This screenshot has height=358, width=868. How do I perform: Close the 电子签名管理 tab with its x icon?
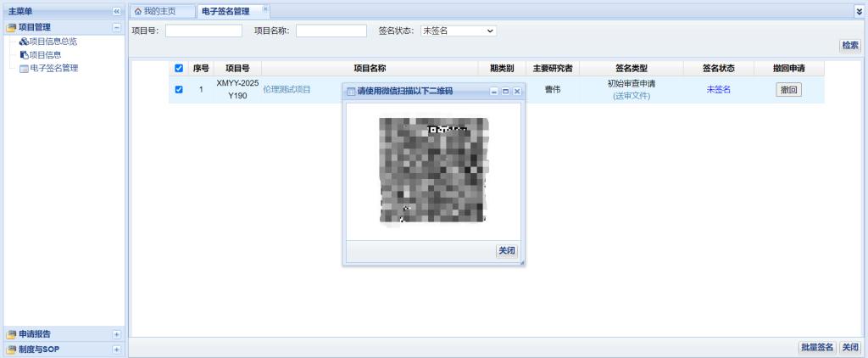pos(265,8)
